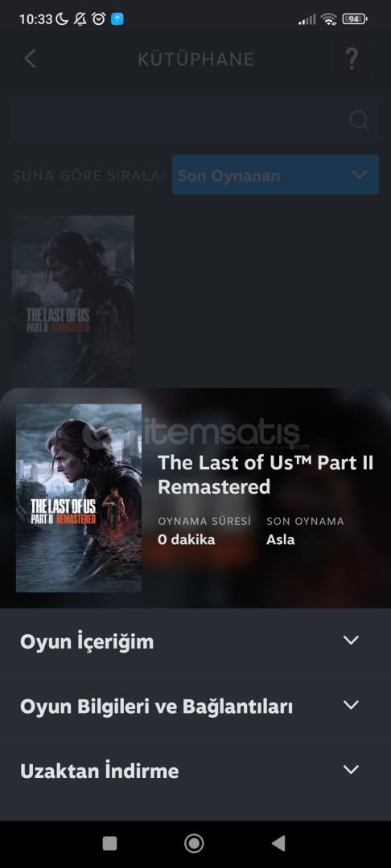Tap the Oyun Bilgileri ve Bağlantıları label
Screen dimensions: 391x868
tap(156, 706)
